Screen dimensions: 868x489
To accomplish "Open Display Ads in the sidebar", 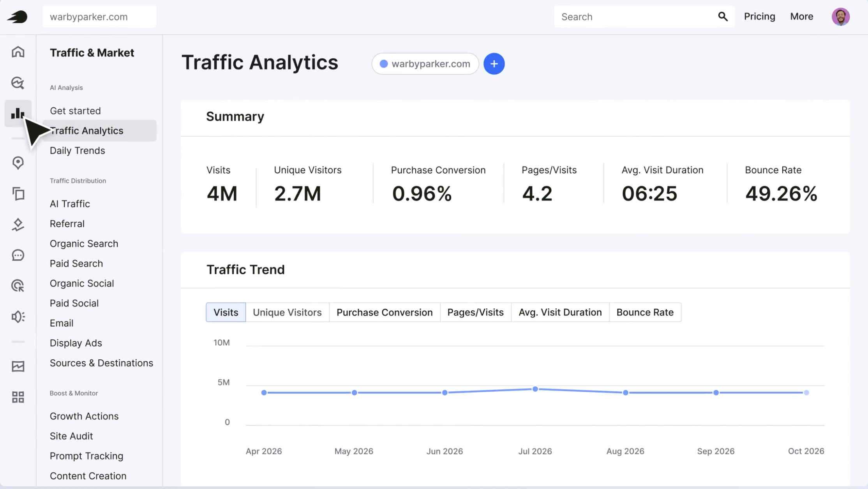I will pos(76,343).
